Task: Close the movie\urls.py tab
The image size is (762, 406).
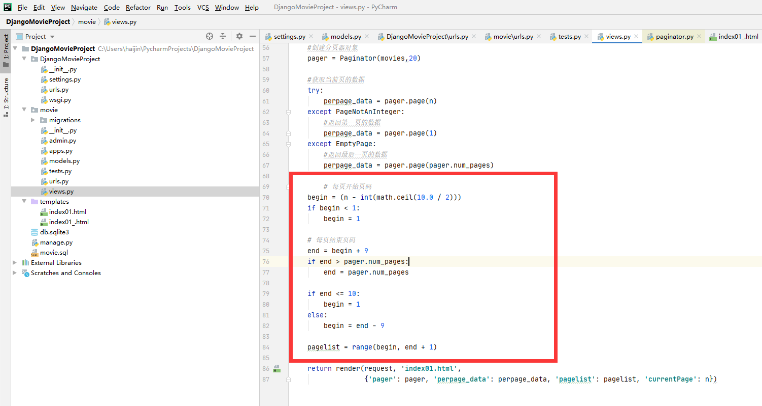Action: tap(539, 36)
